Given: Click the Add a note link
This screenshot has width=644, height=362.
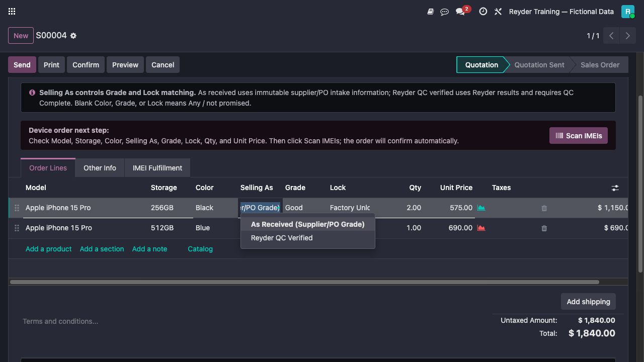Looking at the screenshot, I should (149, 249).
